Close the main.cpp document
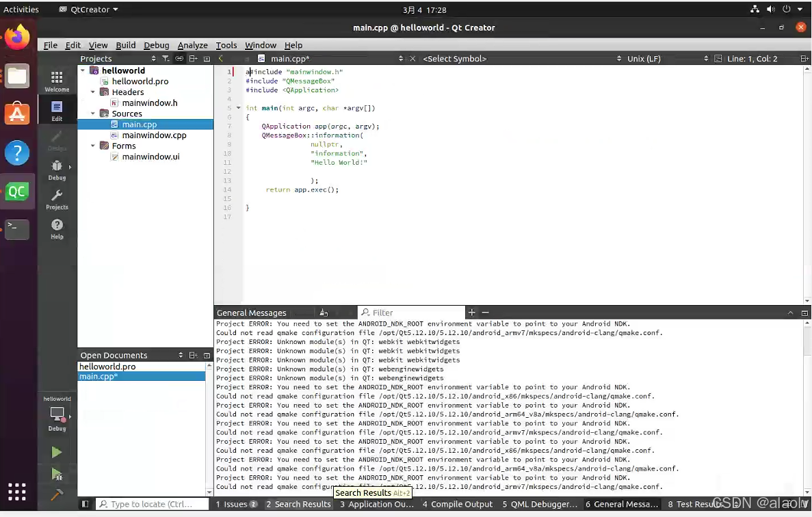812x517 pixels. pos(412,59)
